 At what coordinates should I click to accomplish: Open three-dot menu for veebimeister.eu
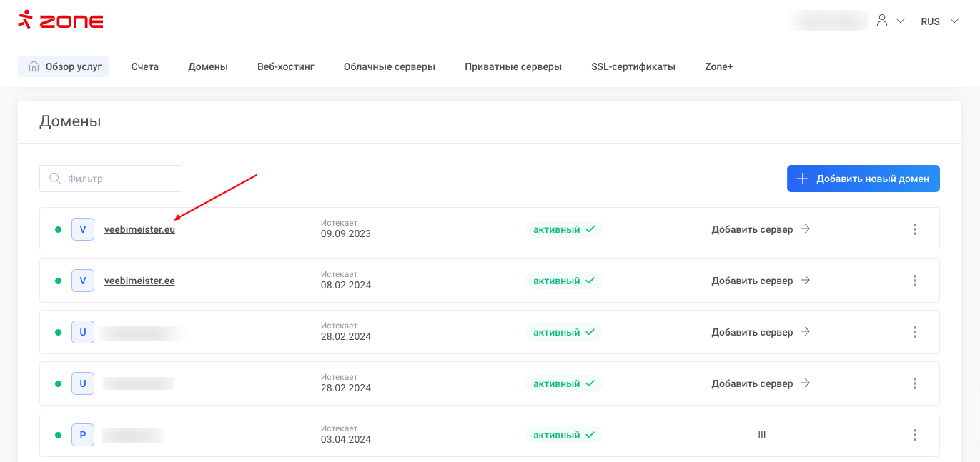click(x=914, y=229)
